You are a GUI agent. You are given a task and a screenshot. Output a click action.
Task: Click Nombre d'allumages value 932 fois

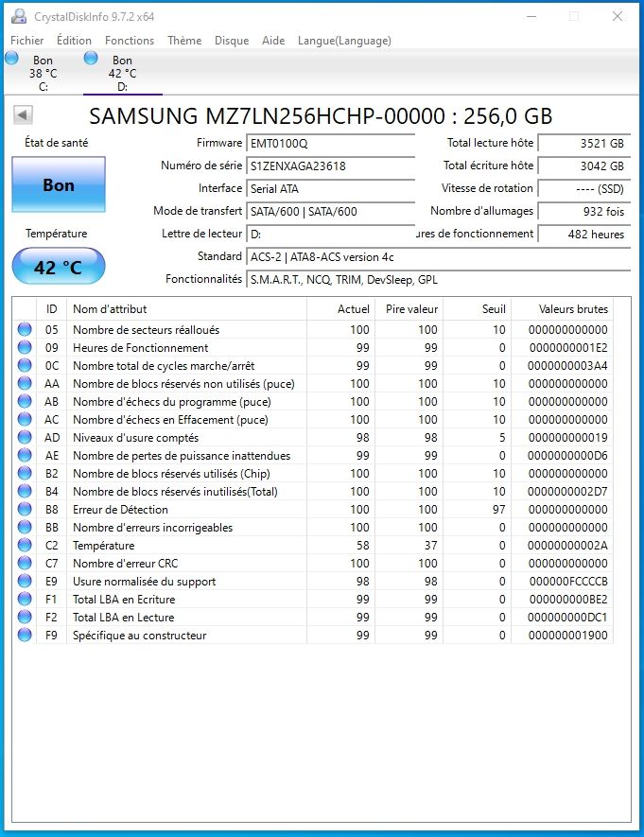tap(584, 212)
